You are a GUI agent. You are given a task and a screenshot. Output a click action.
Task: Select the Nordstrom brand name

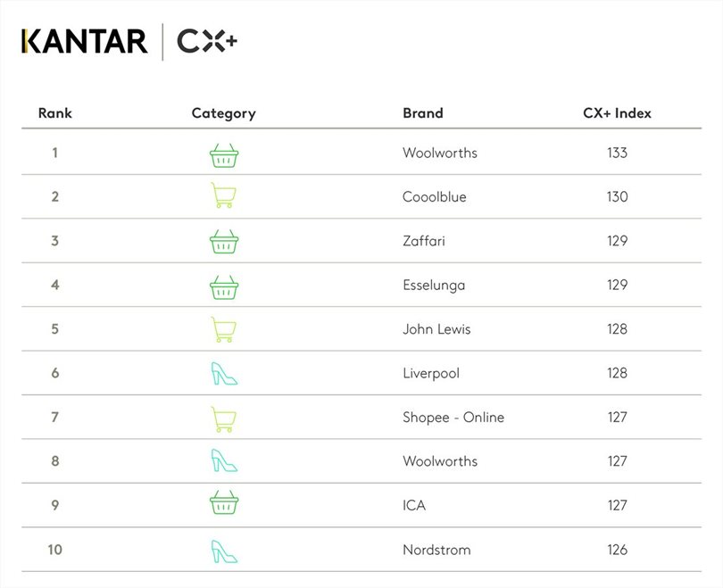point(436,550)
